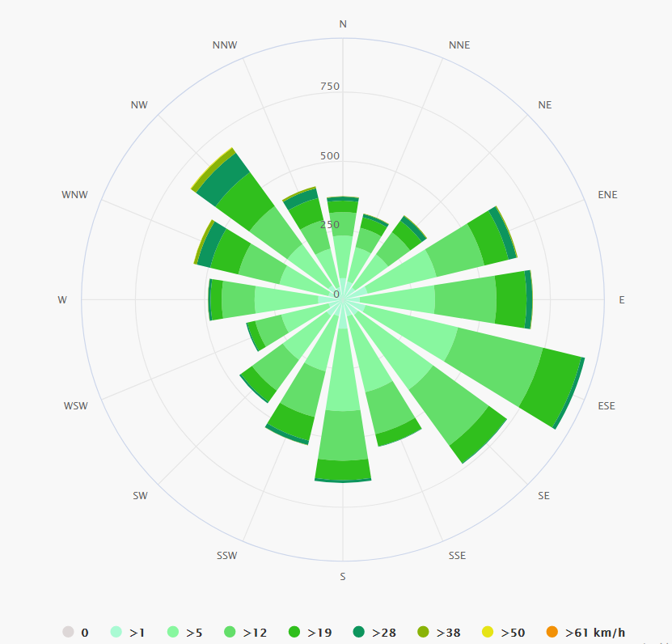672x644 pixels.
Task: Click the >61 km/h orange legend dot
Action: tap(552, 632)
